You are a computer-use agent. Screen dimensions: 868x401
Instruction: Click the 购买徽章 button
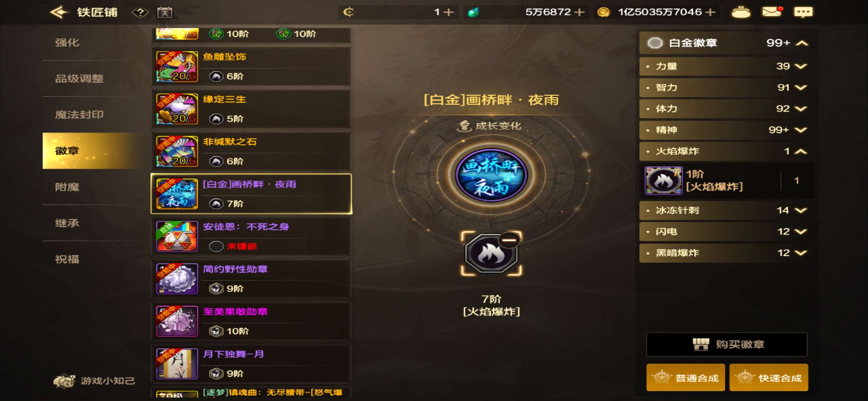tap(726, 344)
